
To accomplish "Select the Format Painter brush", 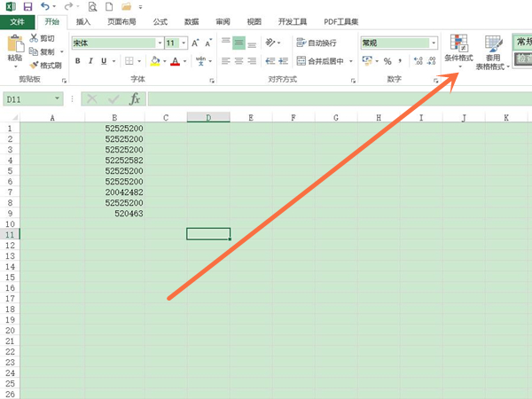I will click(x=45, y=65).
